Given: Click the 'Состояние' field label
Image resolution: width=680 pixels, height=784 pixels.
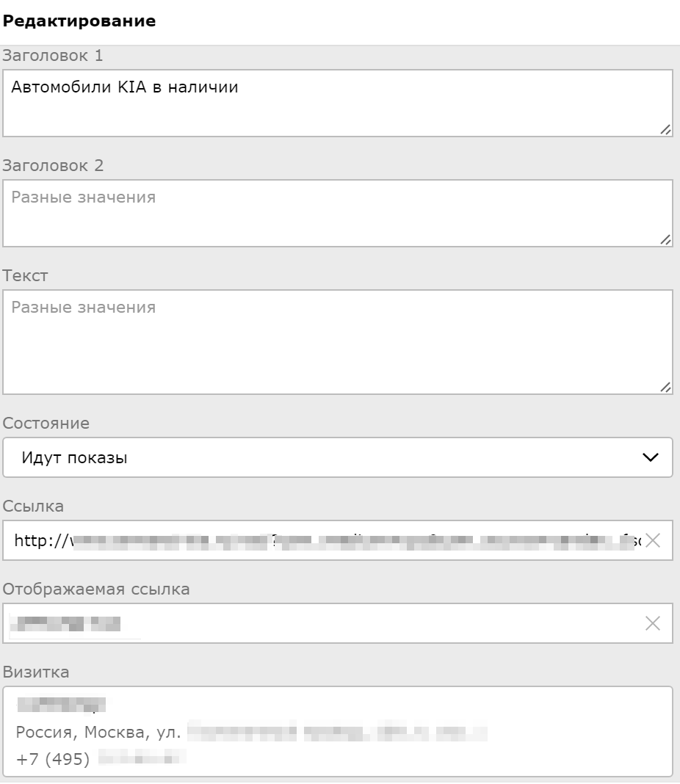Looking at the screenshot, I should pos(46,424).
